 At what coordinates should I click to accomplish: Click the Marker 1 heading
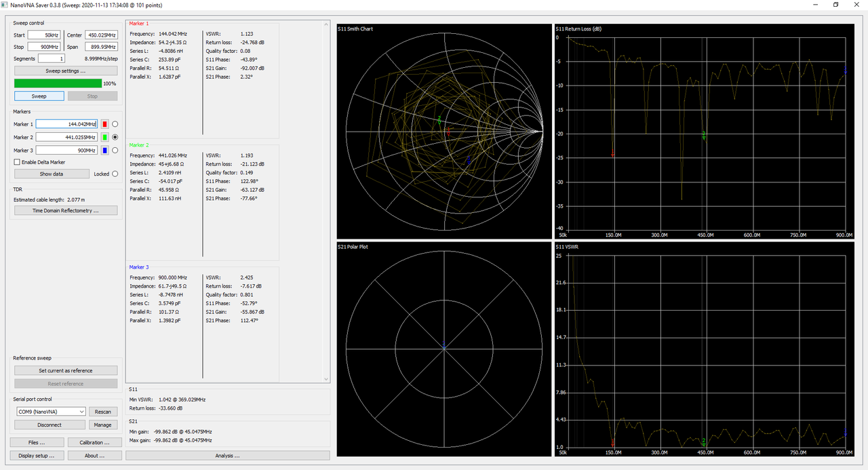[139, 23]
